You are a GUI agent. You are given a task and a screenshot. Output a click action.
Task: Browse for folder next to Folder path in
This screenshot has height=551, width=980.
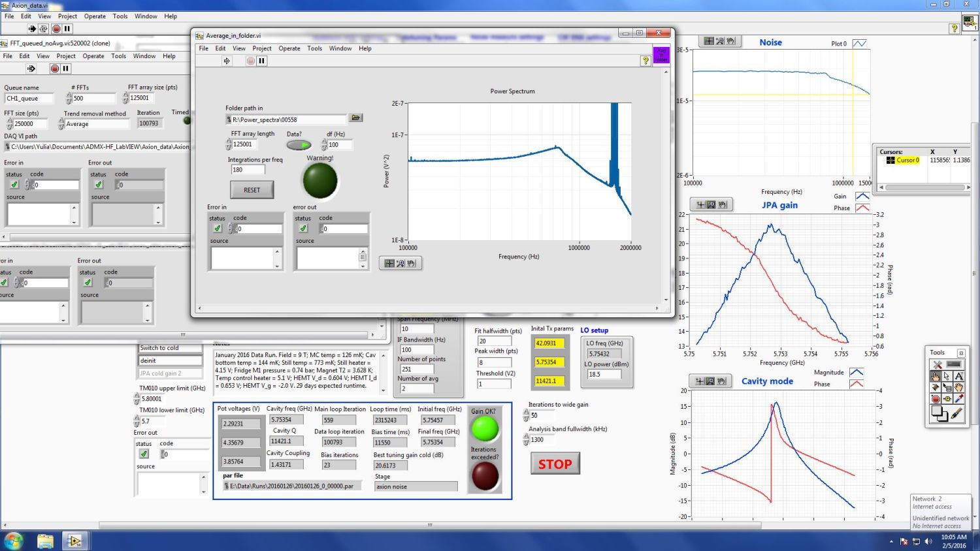355,118
